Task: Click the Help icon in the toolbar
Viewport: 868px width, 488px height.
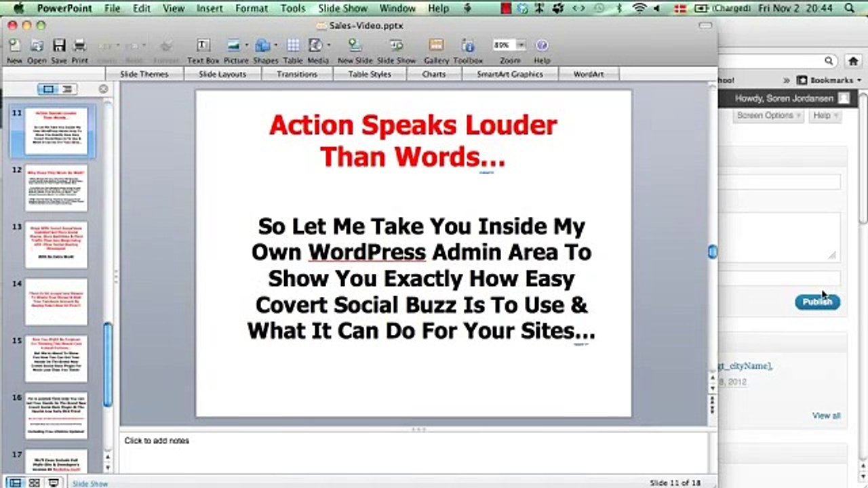Action: pos(542,45)
